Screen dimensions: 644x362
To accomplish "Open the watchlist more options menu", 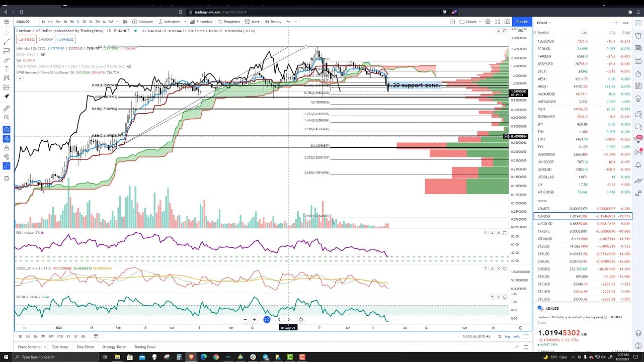I will 626,23.
